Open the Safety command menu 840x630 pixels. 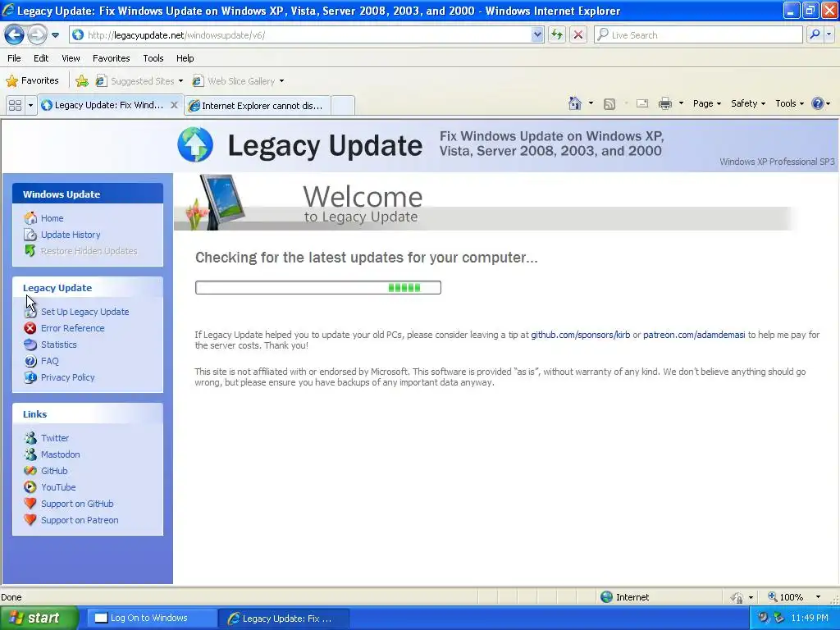coord(748,103)
